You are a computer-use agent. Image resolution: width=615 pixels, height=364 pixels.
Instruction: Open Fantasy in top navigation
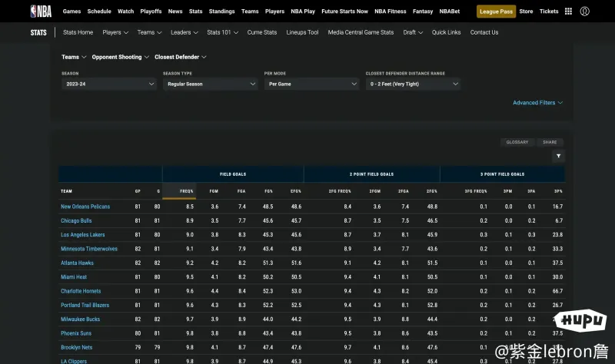click(423, 12)
